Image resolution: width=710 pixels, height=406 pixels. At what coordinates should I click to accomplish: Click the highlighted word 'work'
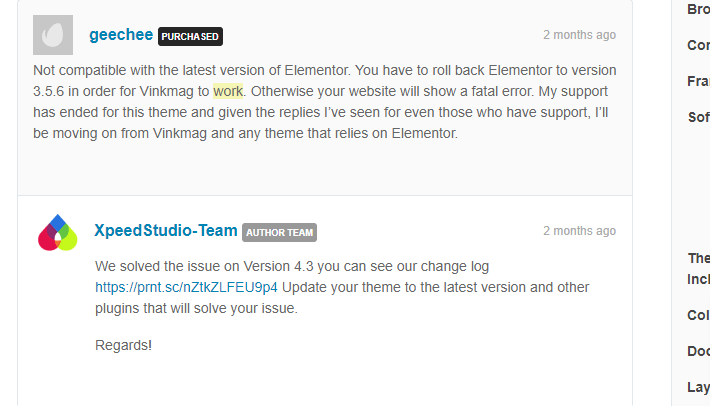pos(228,91)
